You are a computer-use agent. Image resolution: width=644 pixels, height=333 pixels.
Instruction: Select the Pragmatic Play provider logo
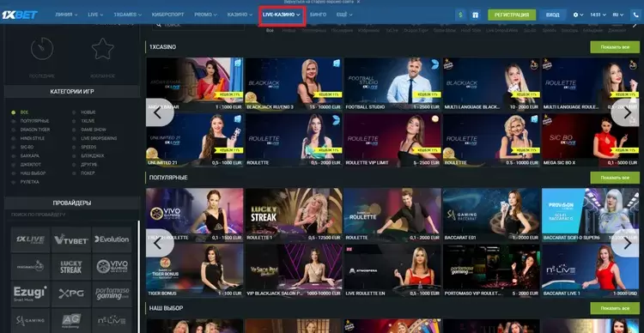30,267
